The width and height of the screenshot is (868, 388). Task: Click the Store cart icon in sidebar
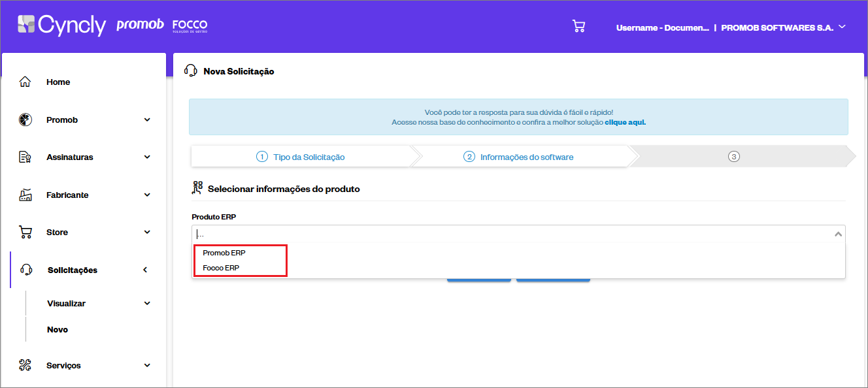coord(25,232)
